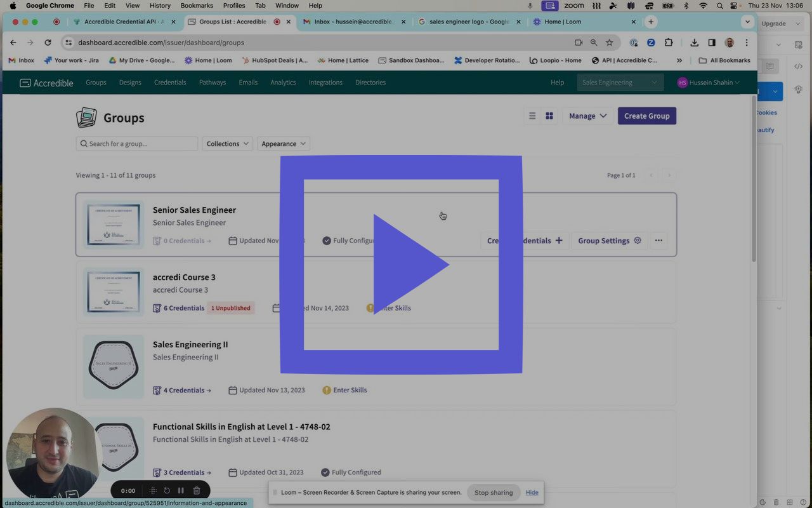Screen dimensions: 812x508
Task: Click the Loom control bar drag-handle grid icon
Action: click(x=153, y=490)
